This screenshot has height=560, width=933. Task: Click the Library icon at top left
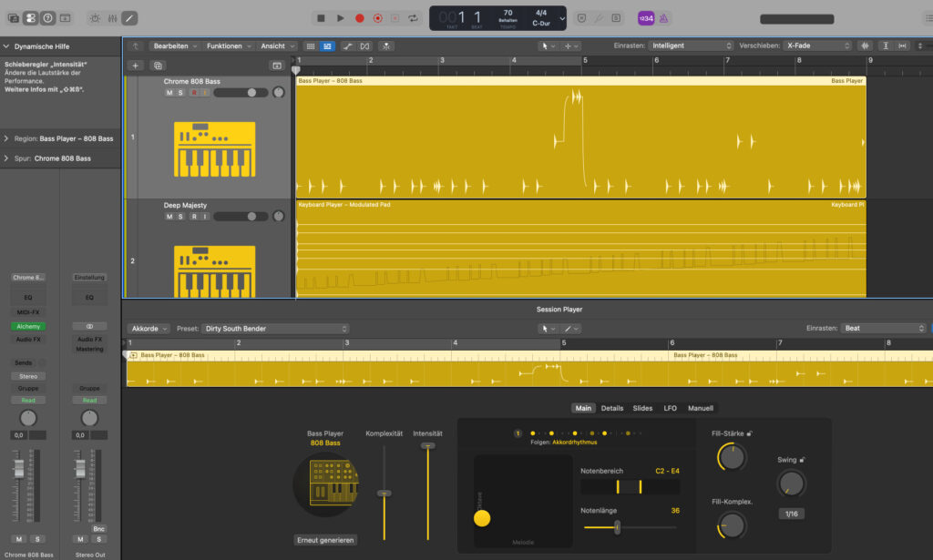[x=15, y=18]
